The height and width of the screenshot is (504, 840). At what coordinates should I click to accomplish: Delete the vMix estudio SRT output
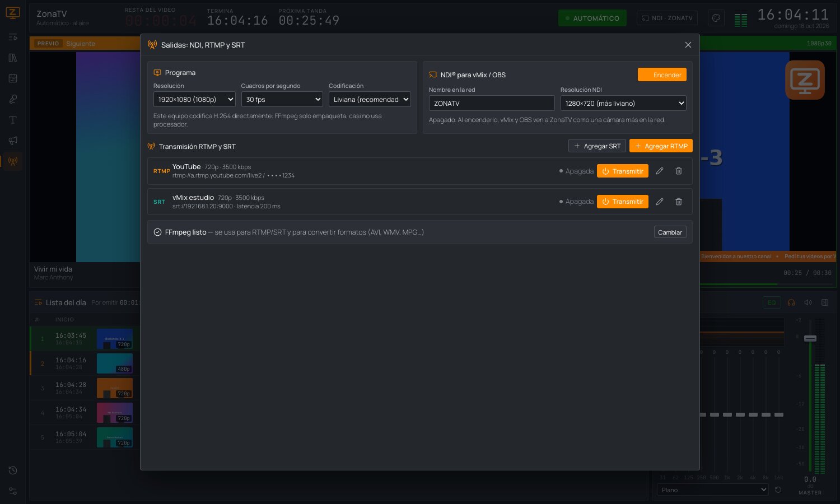(x=678, y=202)
